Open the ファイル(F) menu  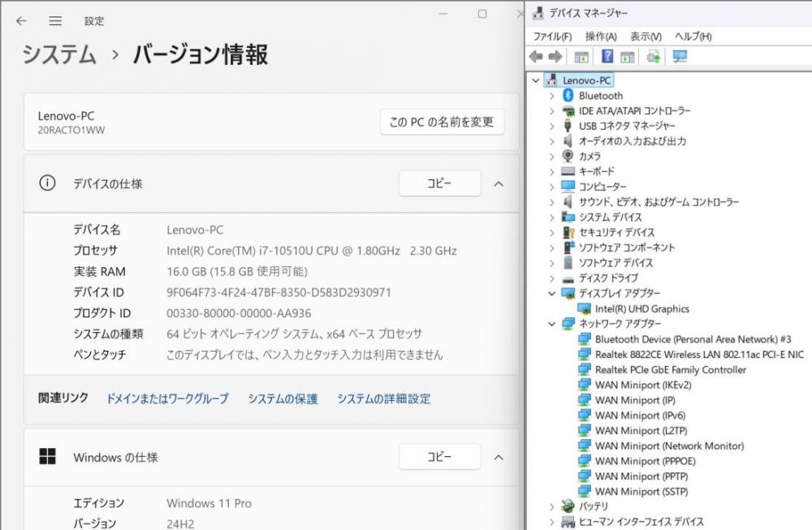coord(552,37)
